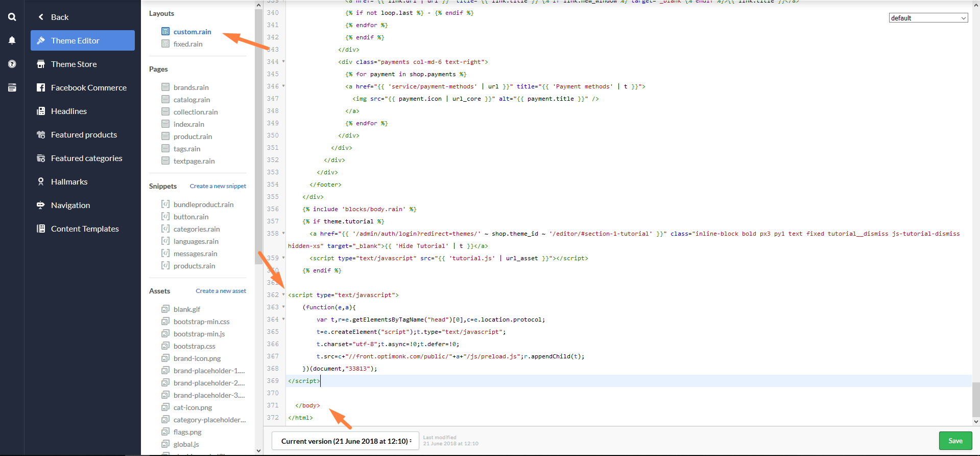This screenshot has width=980, height=456.
Task: Open catalog.rain page file
Action: pos(192,100)
